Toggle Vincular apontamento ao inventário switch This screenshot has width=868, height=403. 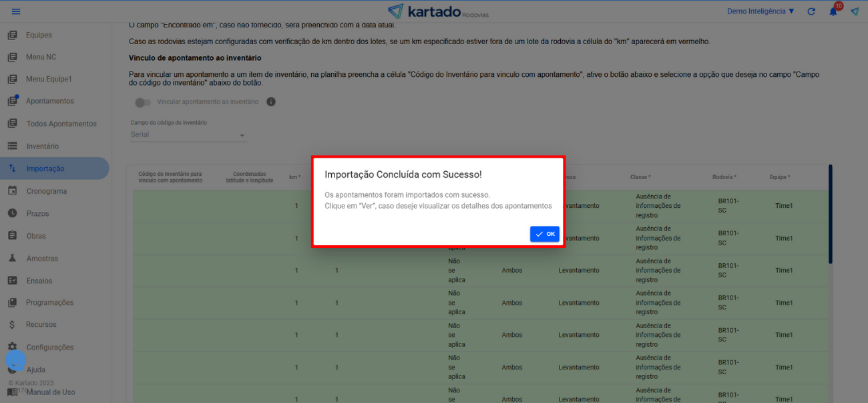pos(142,102)
